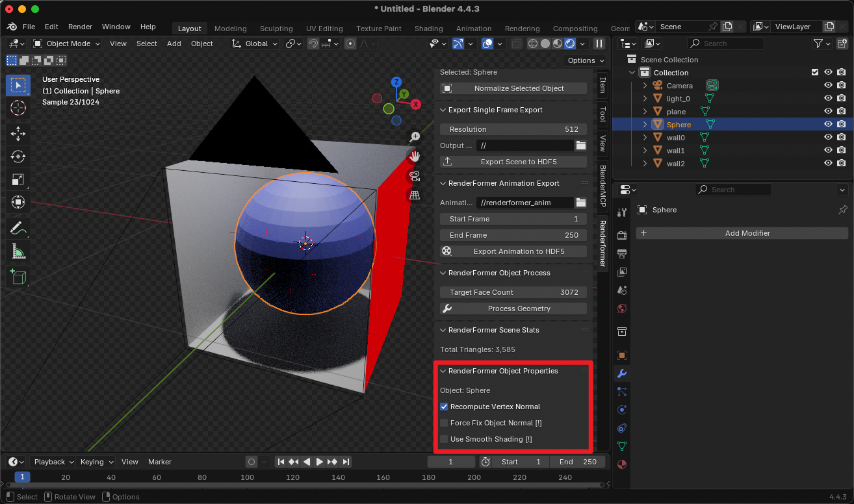Image resolution: width=854 pixels, height=504 pixels.
Task: Check Force Fix Object Normal
Action: [444, 423]
